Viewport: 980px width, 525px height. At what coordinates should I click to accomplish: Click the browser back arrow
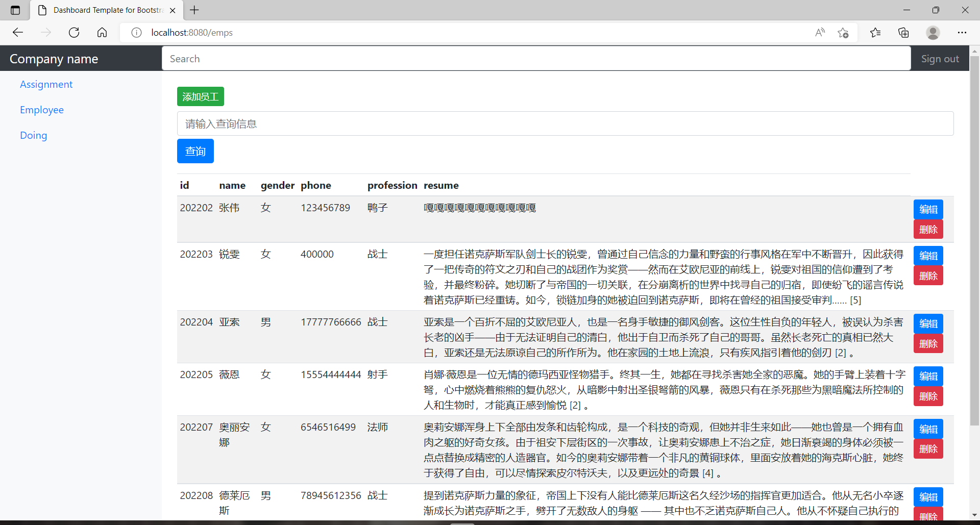coord(18,33)
